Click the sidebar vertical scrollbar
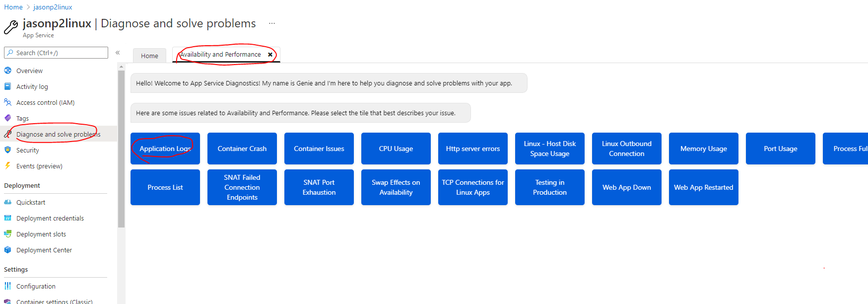Screen dimensions: 868x304 click(121, 149)
